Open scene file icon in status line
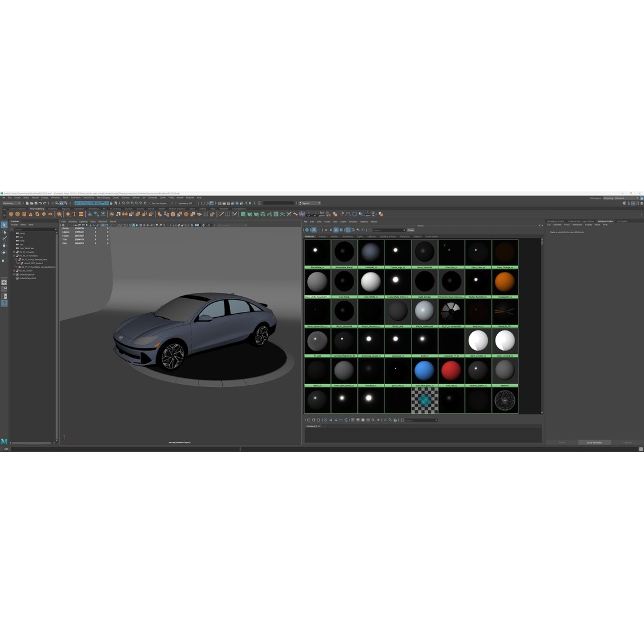 click(32, 203)
